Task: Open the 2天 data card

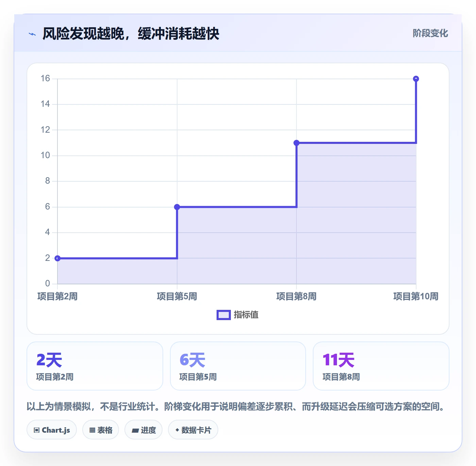Action: coord(95,366)
